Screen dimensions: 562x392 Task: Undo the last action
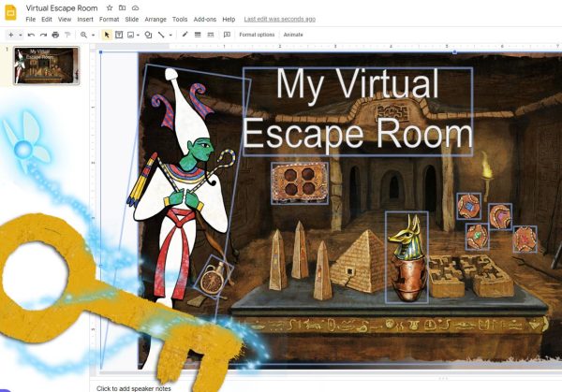31,35
